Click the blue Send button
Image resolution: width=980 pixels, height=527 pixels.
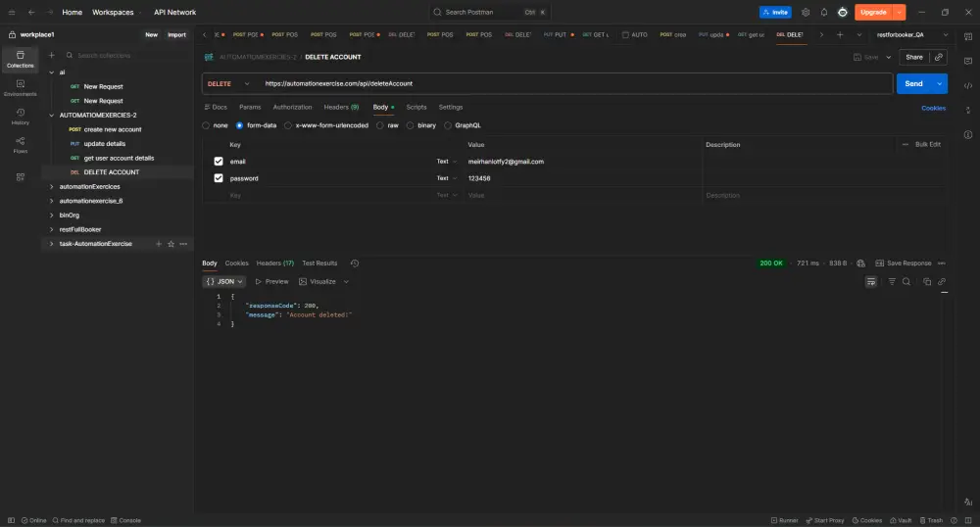(913, 83)
